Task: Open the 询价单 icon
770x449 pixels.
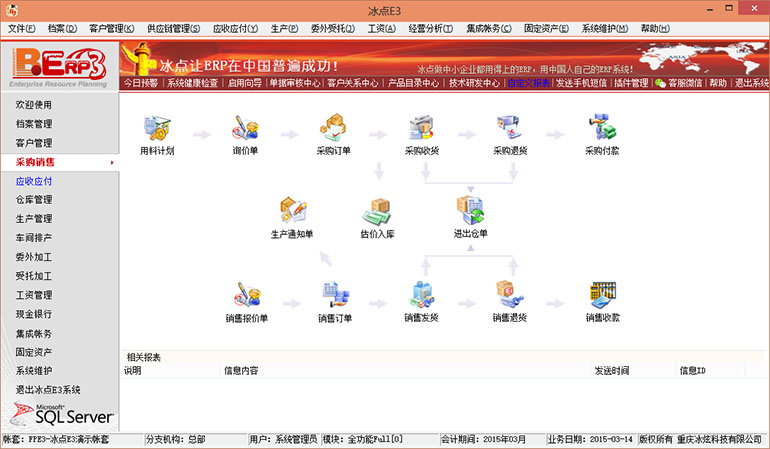Action: tap(246, 128)
